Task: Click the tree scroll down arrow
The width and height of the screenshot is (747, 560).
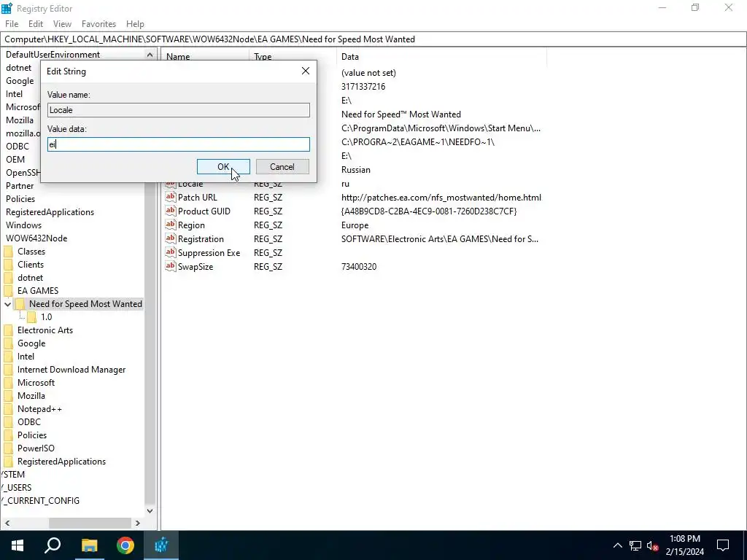Action: [150, 511]
